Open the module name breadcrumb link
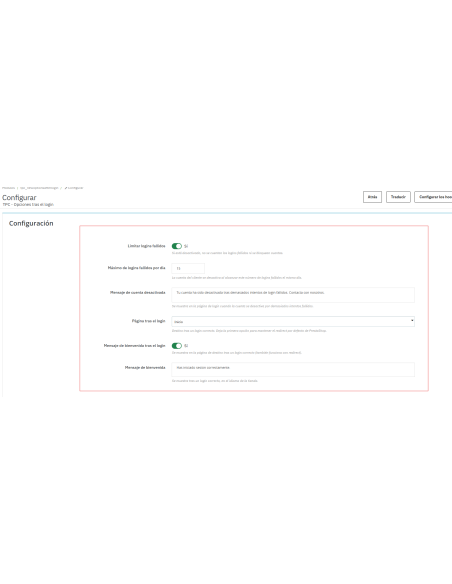 click(x=39, y=188)
